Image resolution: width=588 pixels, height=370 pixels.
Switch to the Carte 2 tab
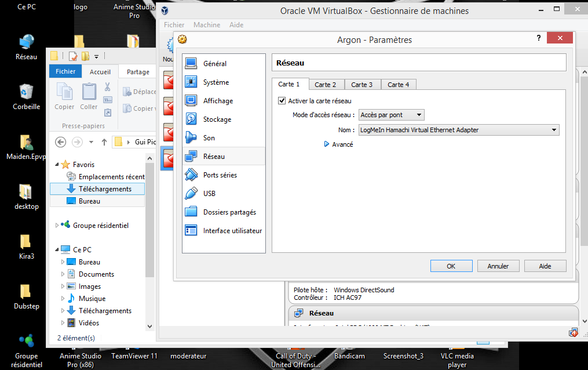(x=326, y=85)
